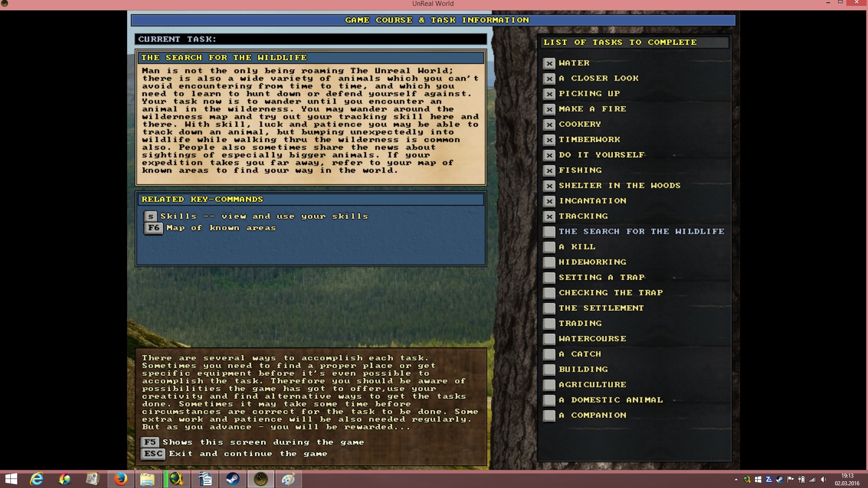The height and width of the screenshot is (488, 868).
Task: Select the INCANTATION task label
Action: point(593,201)
